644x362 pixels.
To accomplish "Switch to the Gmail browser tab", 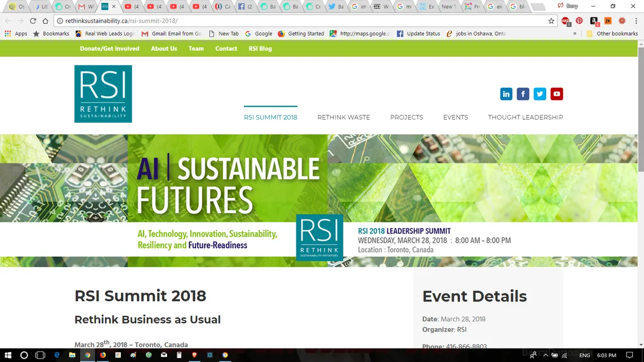I will (x=85, y=7).
